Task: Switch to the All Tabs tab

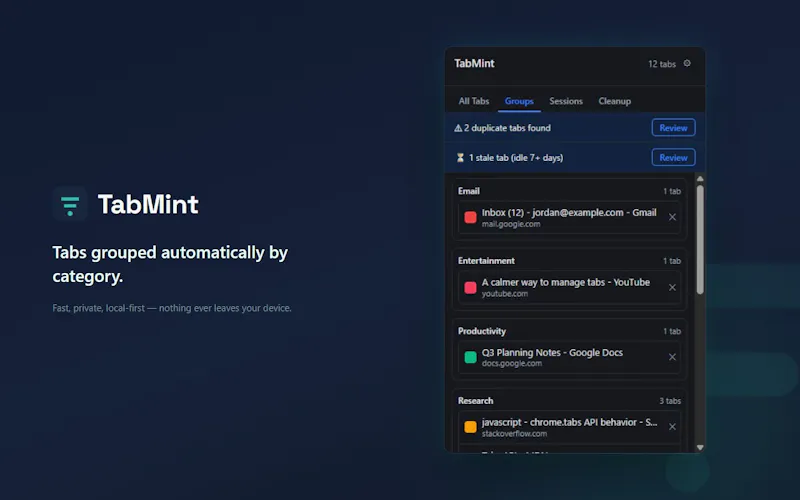Action: [473, 101]
